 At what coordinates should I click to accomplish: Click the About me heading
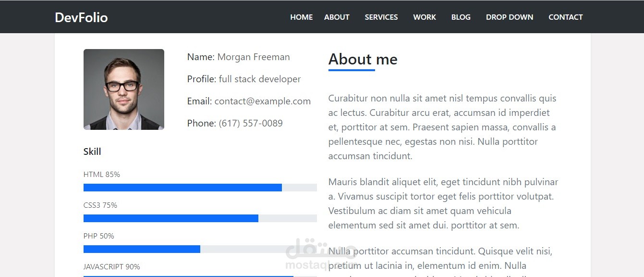point(363,59)
